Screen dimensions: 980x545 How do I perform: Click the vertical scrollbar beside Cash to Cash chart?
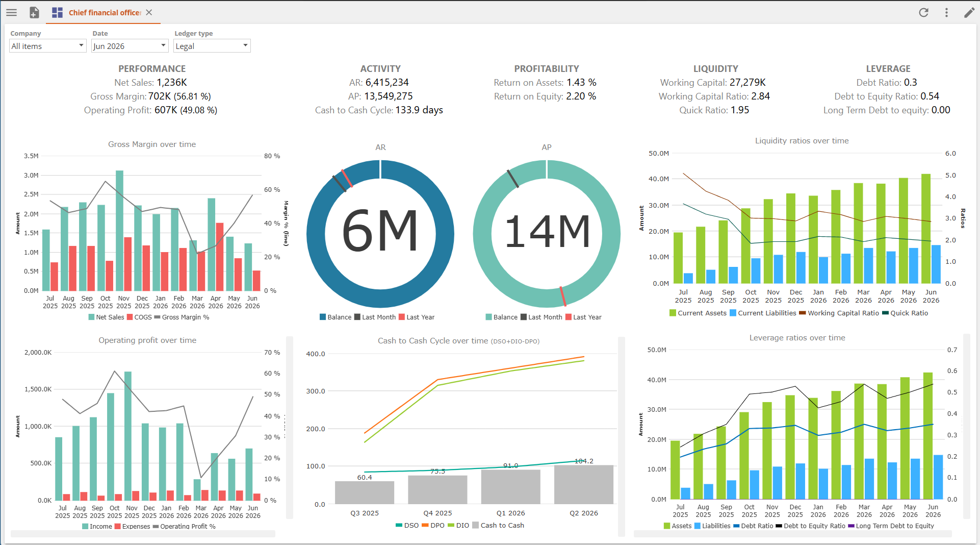coord(621,436)
